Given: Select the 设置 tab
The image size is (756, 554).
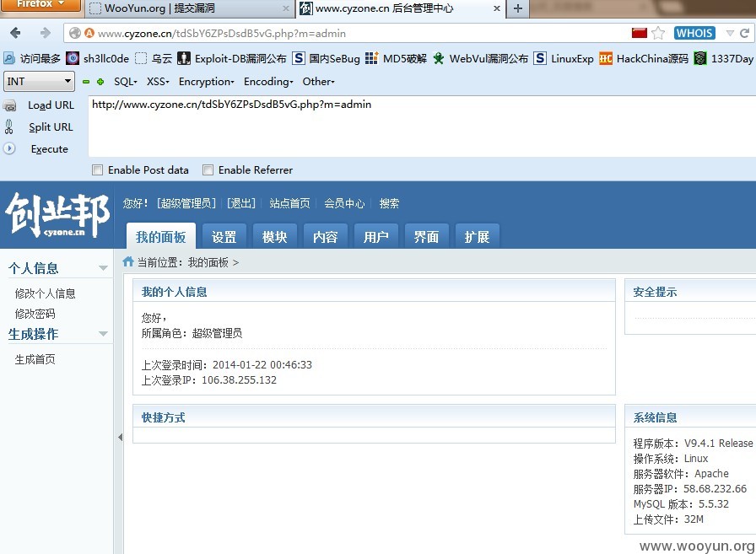Looking at the screenshot, I should tap(224, 236).
